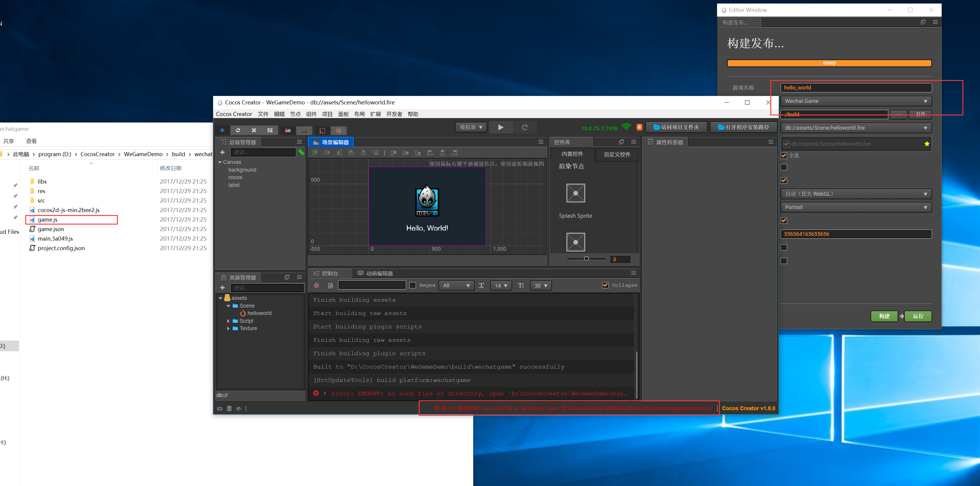Image resolution: width=980 pixels, height=486 pixels.
Task: Click the widget library zoom slider
Action: [586, 259]
